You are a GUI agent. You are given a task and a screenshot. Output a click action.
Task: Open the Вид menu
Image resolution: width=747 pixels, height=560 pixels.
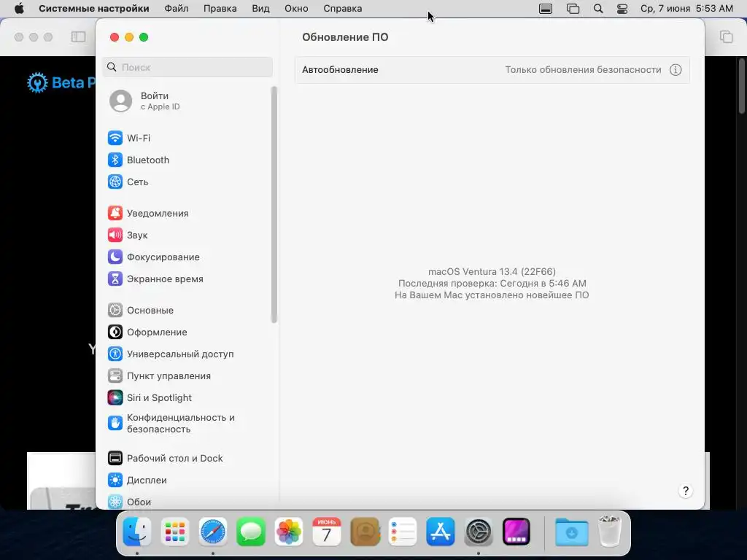point(260,9)
